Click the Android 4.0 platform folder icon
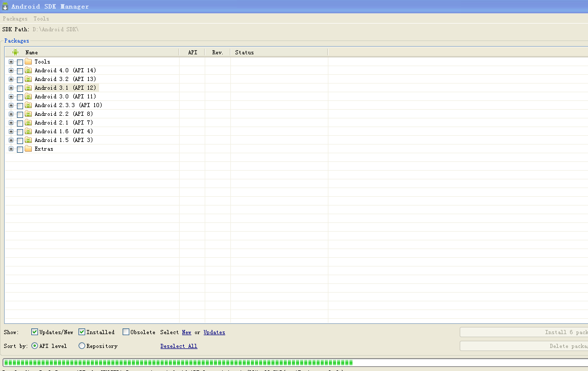 tap(28, 70)
